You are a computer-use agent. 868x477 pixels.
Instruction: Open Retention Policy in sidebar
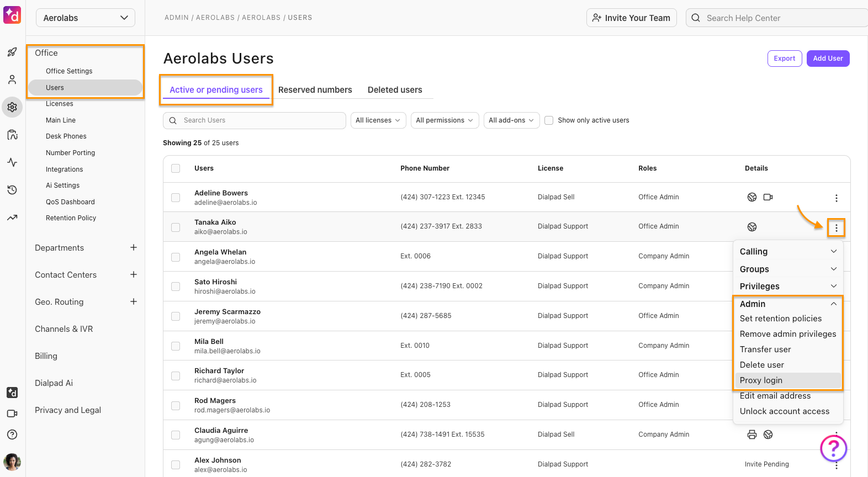[x=71, y=218]
